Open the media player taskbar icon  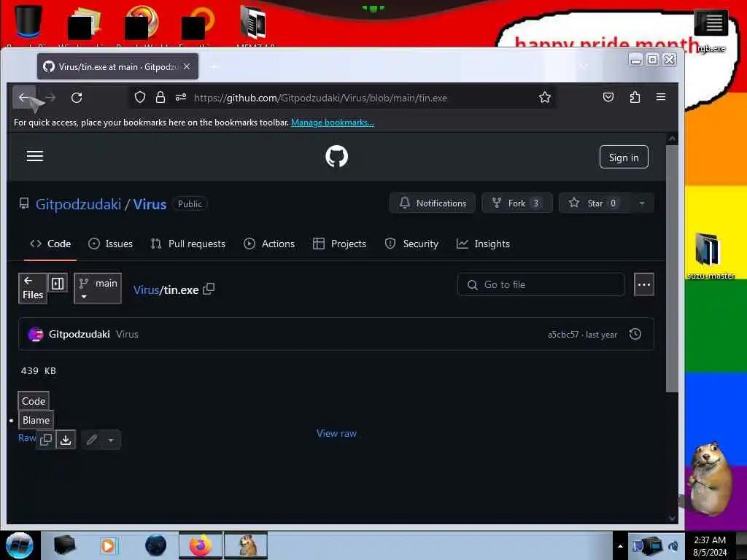click(108, 545)
